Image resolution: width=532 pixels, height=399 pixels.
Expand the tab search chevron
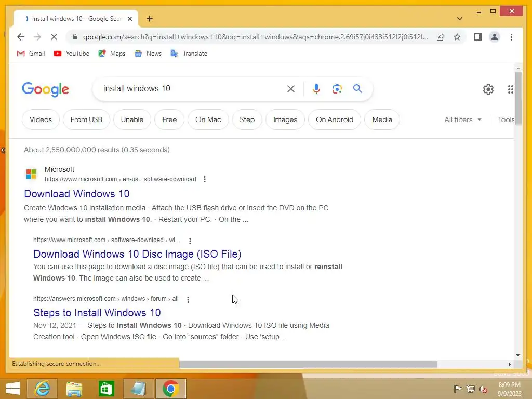pyautogui.click(x=459, y=19)
